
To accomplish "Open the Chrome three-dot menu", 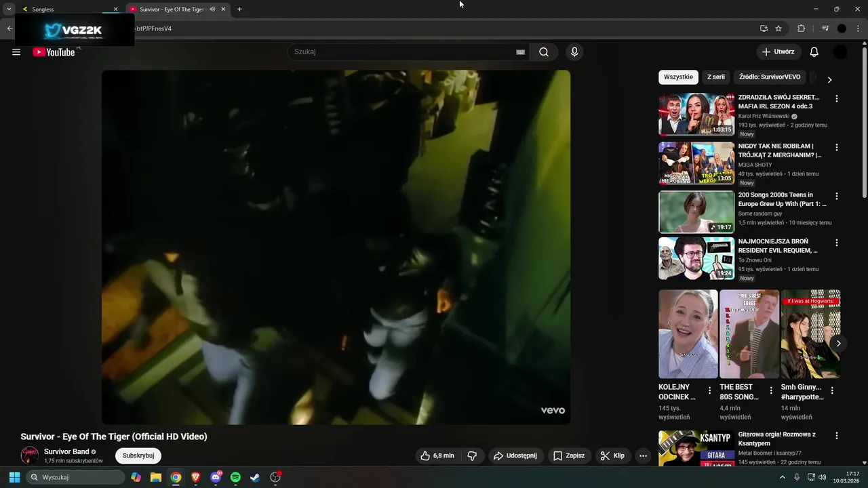I will pos(858,28).
